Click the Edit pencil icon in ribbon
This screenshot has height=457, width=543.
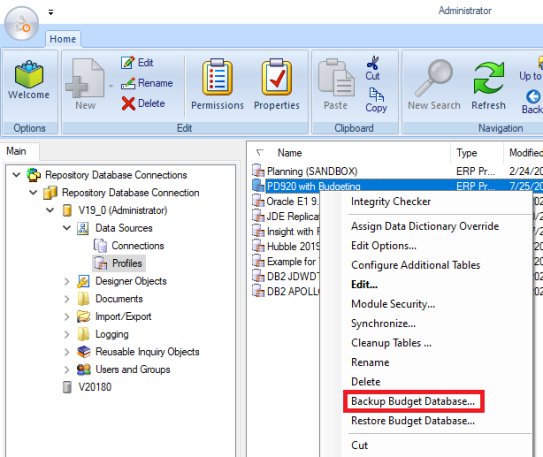click(127, 63)
